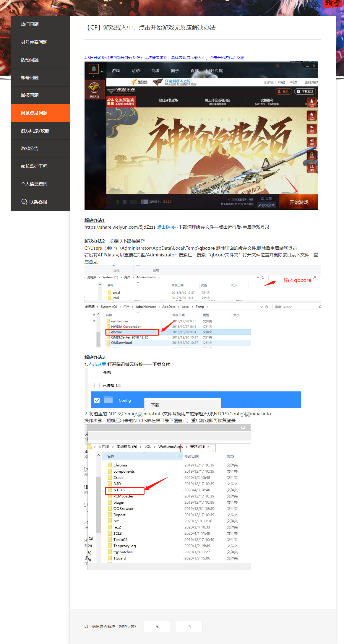
Task: Click the 修复游戏 wrench button
Action: tap(266, 205)
